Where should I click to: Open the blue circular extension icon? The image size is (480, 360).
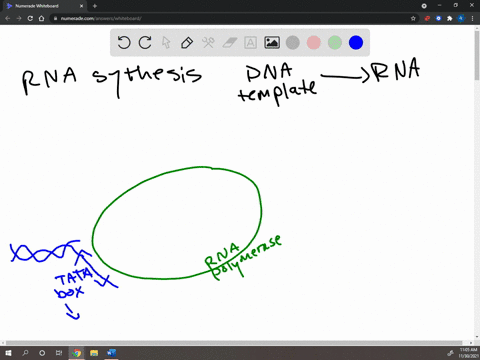[x=438, y=18]
